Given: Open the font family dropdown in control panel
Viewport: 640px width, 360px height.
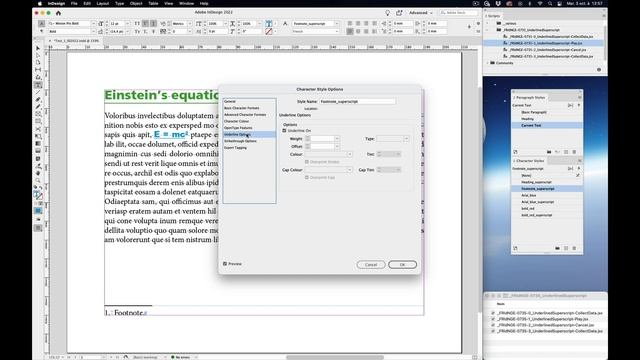Looking at the screenshot, I should pos(93,24).
